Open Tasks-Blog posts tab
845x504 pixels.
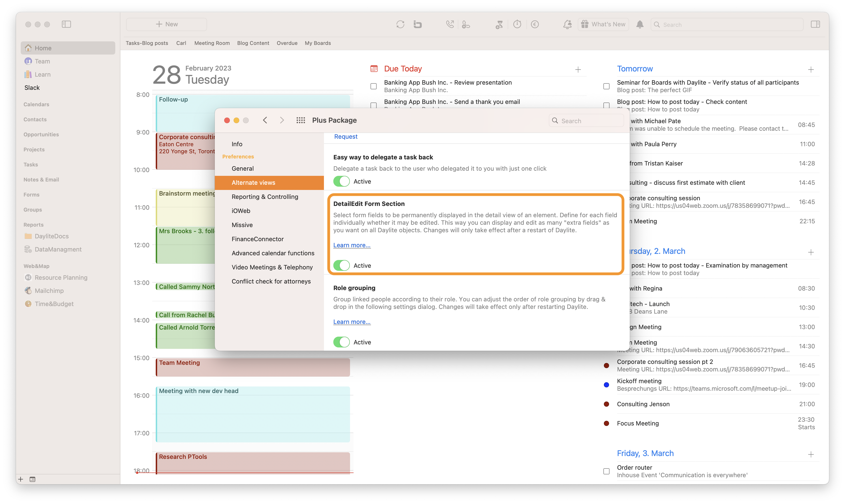pyautogui.click(x=147, y=43)
